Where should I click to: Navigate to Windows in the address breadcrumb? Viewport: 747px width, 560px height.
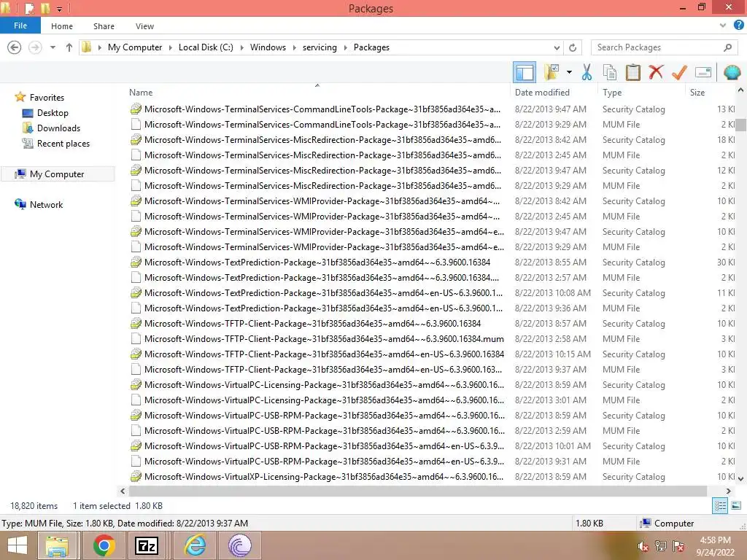tap(268, 47)
